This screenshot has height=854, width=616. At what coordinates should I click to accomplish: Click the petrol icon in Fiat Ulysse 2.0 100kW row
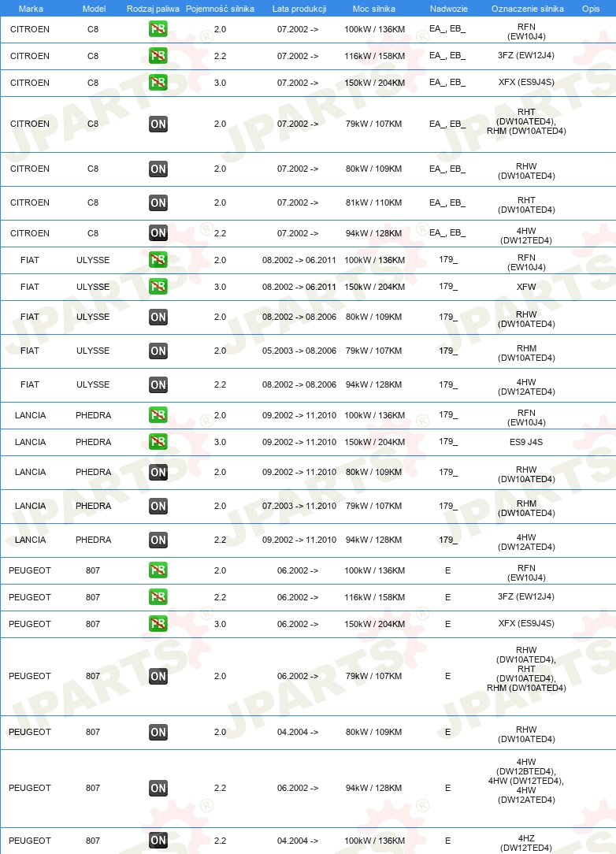158,260
